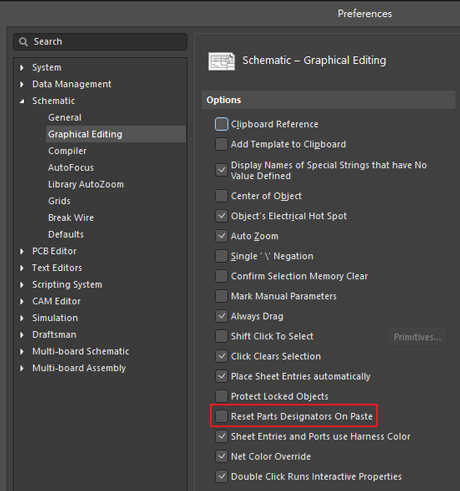Enable Shift Click To Select
The width and height of the screenshot is (460, 491).
221,336
